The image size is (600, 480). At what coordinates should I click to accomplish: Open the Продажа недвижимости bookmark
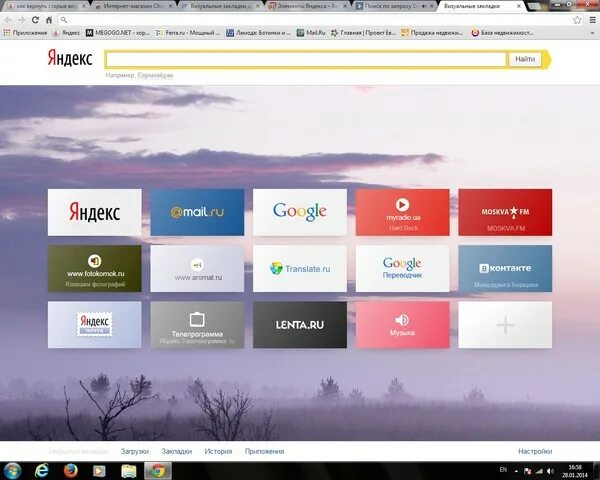pyautogui.click(x=432, y=33)
